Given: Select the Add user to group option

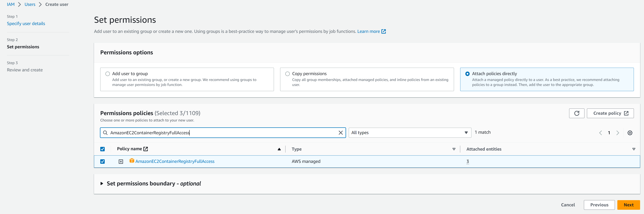Looking at the screenshot, I should click(x=108, y=74).
